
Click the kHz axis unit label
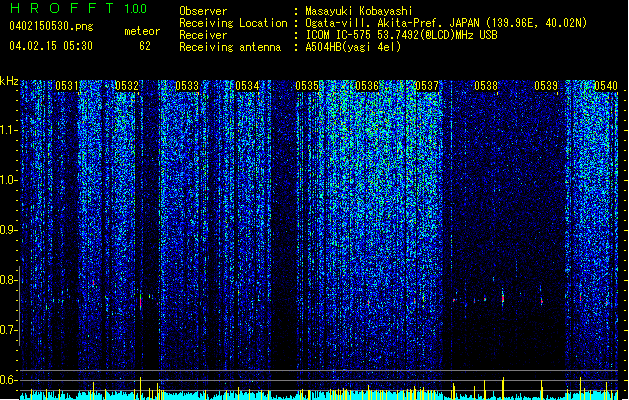pyautogui.click(x=9, y=81)
